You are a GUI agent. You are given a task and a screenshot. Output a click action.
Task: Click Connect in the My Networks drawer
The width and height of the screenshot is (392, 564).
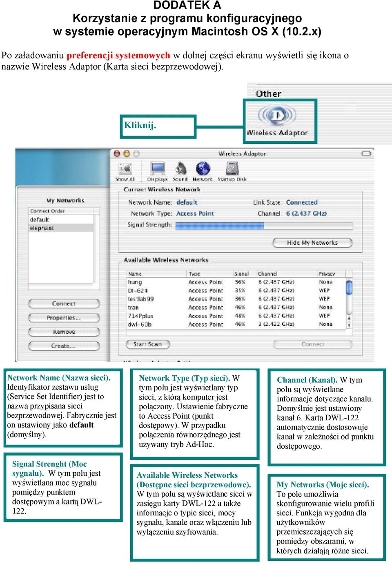point(64,303)
